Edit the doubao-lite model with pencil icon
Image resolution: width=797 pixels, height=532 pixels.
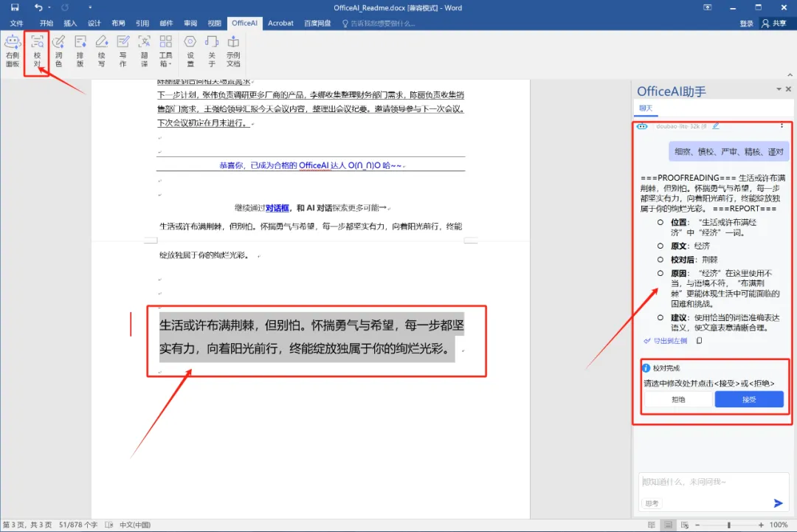pyautogui.click(x=716, y=125)
